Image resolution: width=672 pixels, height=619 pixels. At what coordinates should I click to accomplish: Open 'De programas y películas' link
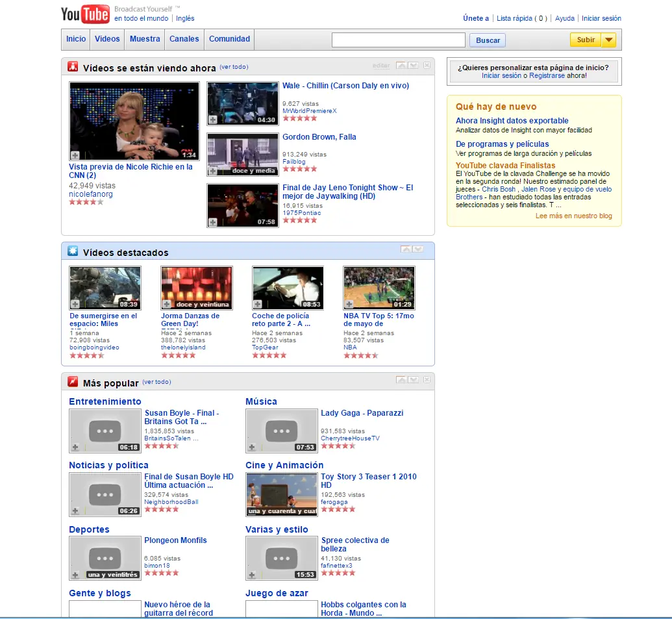point(503,144)
